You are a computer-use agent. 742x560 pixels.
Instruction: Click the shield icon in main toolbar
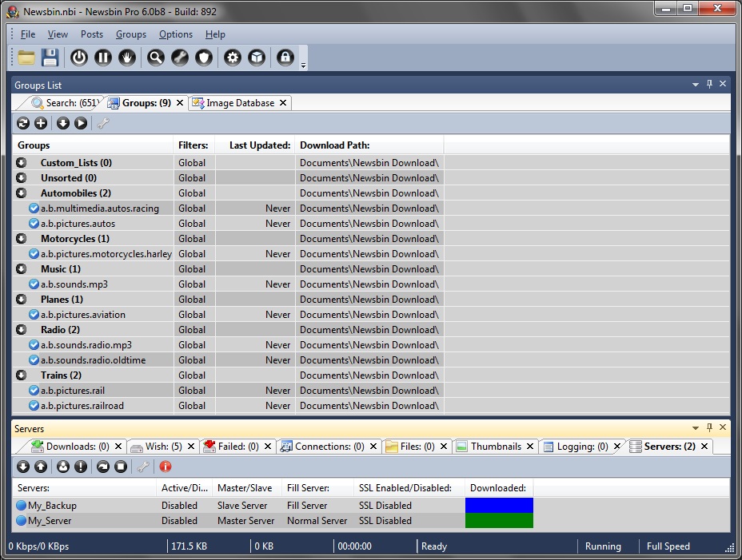click(204, 58)
